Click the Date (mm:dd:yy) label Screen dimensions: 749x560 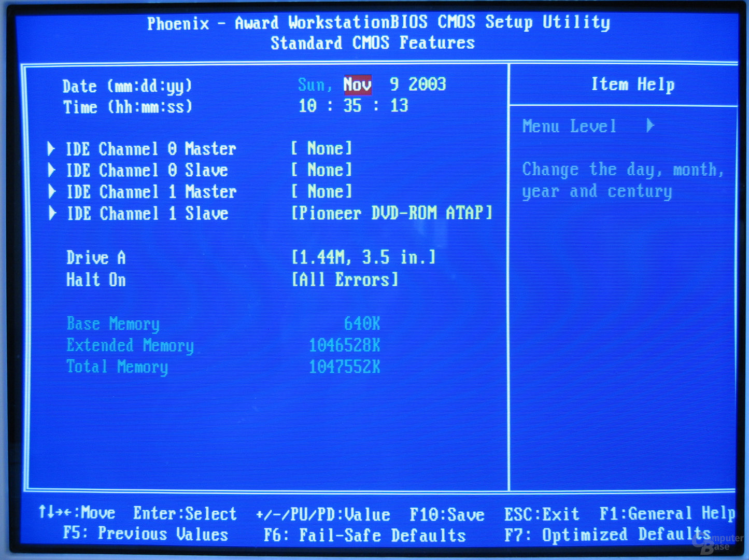(x=127, y=86)
